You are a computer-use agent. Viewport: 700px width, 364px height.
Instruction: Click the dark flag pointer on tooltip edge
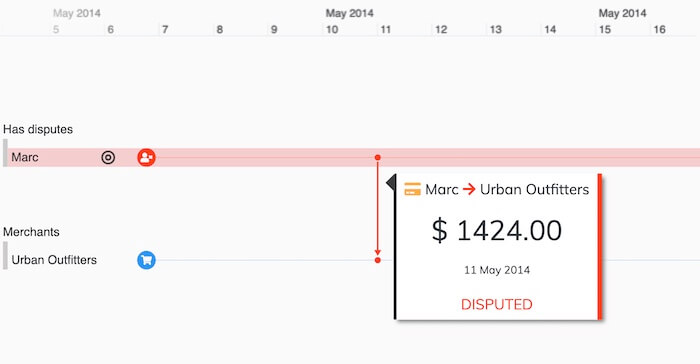tap(391, 182)
